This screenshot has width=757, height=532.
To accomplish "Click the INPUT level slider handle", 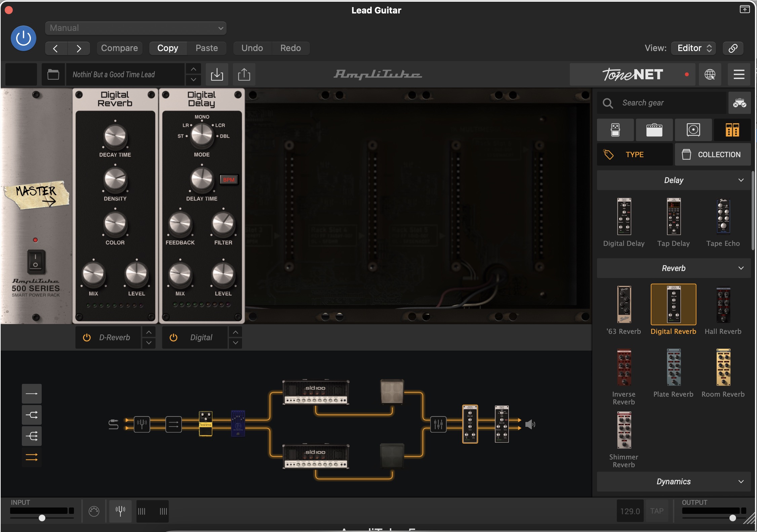I will pos(42,518).
